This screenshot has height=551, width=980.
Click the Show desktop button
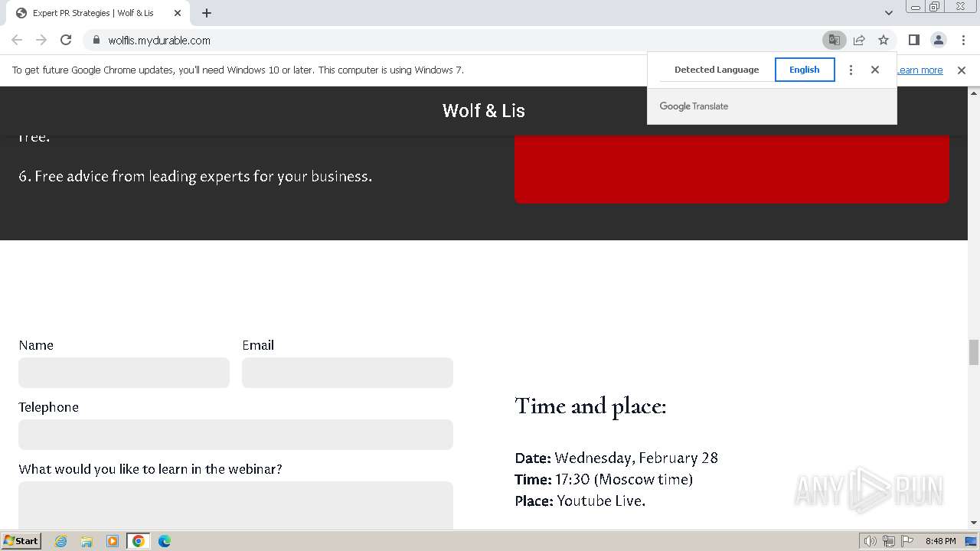[972, 541]
